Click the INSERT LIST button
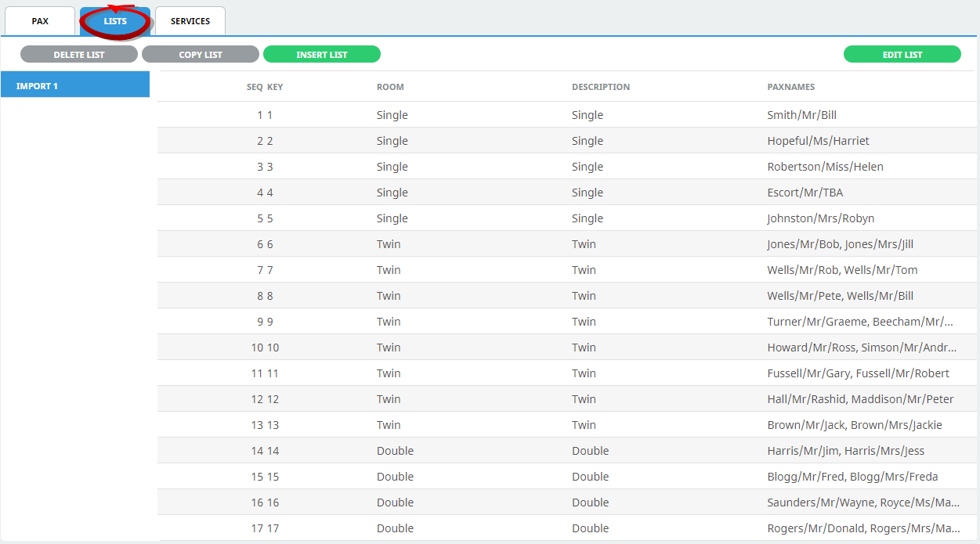This screenshot has width=980, height=544. pyautogui.click(x=322, y=55)
